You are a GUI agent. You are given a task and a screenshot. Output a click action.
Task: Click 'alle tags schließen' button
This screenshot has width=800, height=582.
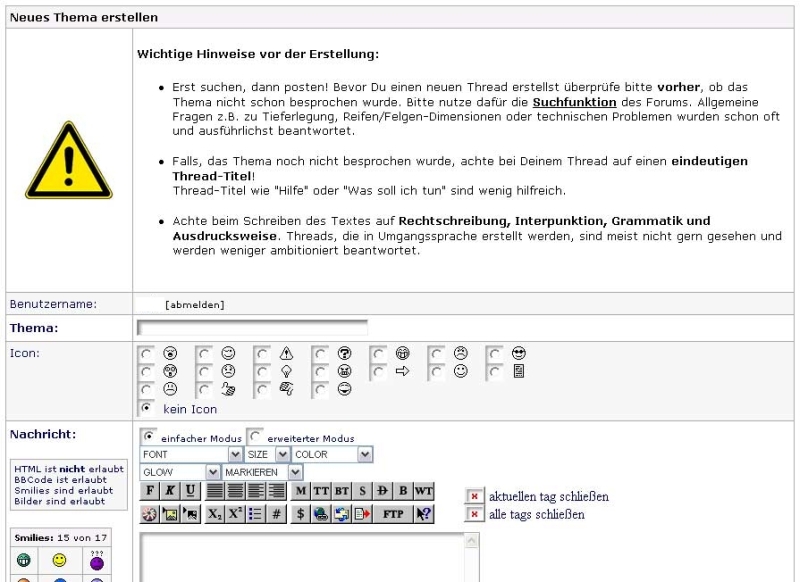(475, 515)
